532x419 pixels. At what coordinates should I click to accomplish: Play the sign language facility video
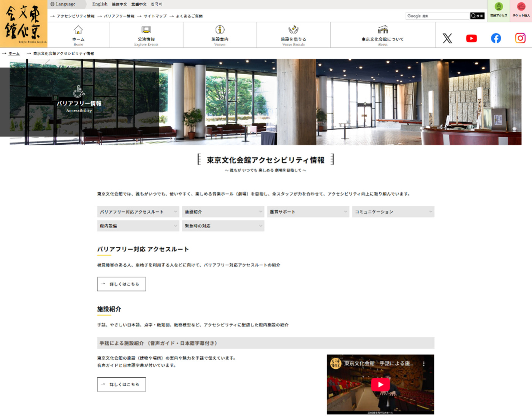pos(380,384)
